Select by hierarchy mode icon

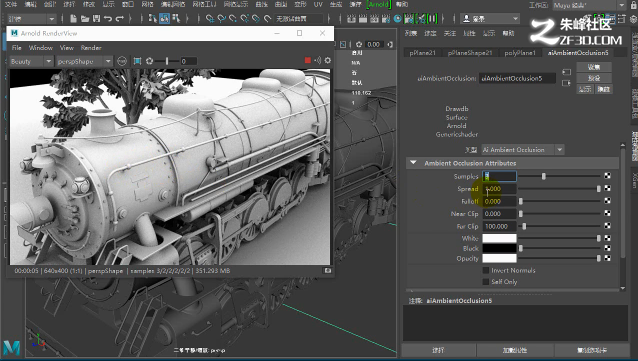(153, 18)
